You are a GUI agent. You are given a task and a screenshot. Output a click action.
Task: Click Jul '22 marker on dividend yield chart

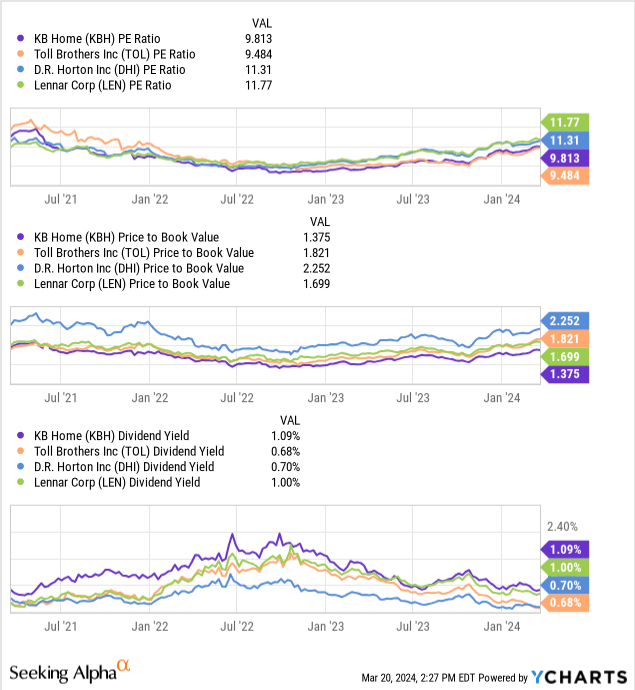(237, 626)
